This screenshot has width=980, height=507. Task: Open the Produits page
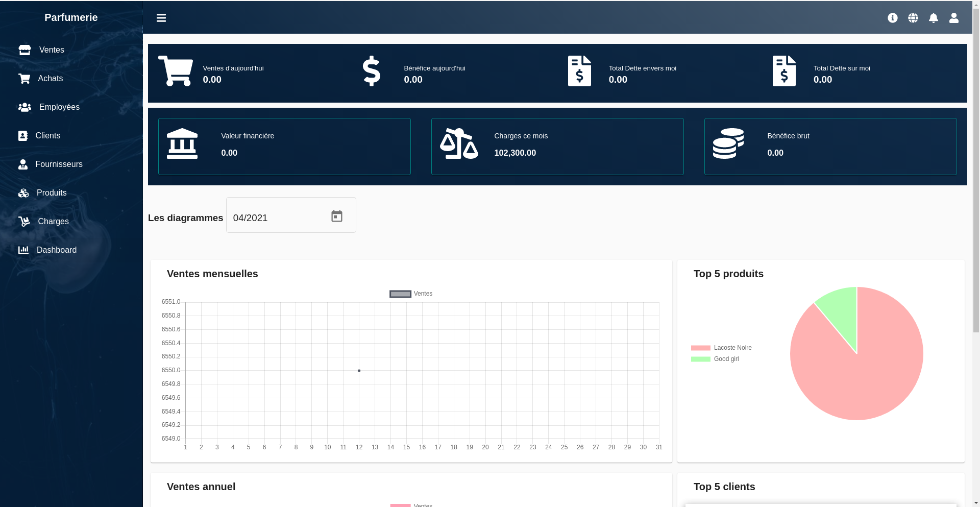[x=52, y=192]
